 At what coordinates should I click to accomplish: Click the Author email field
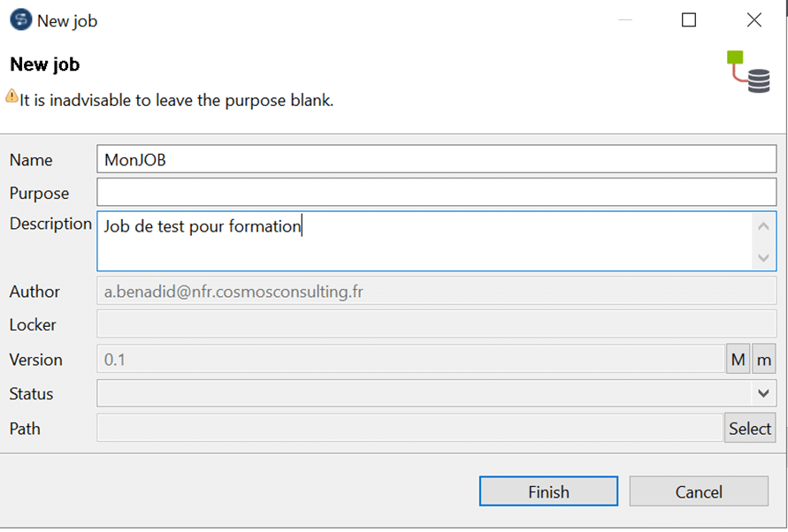point(437,291)
